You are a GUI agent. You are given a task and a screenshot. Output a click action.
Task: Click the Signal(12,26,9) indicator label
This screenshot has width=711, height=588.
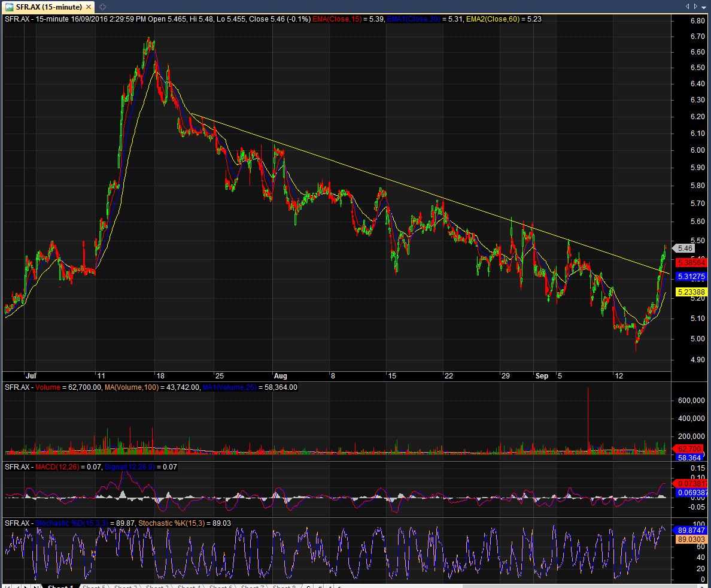pyautogui.click(x=129, y=467)
